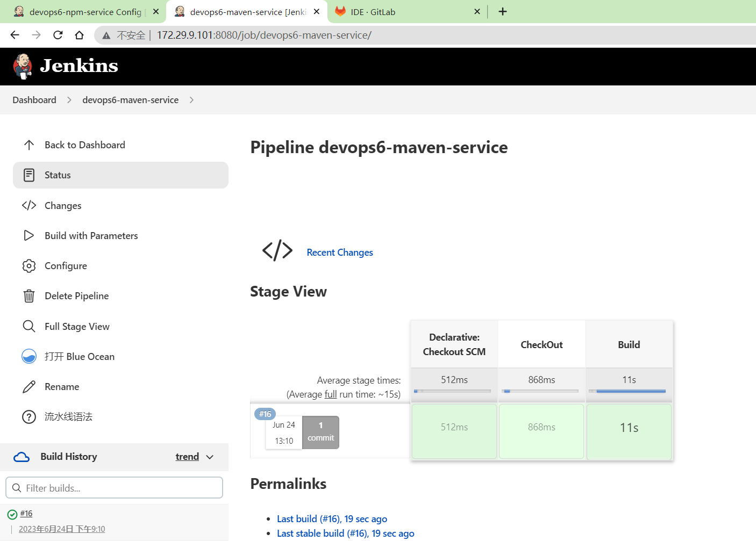756x541 pixels.
Task: Click the Rename pencil icon
Action: 29,387
